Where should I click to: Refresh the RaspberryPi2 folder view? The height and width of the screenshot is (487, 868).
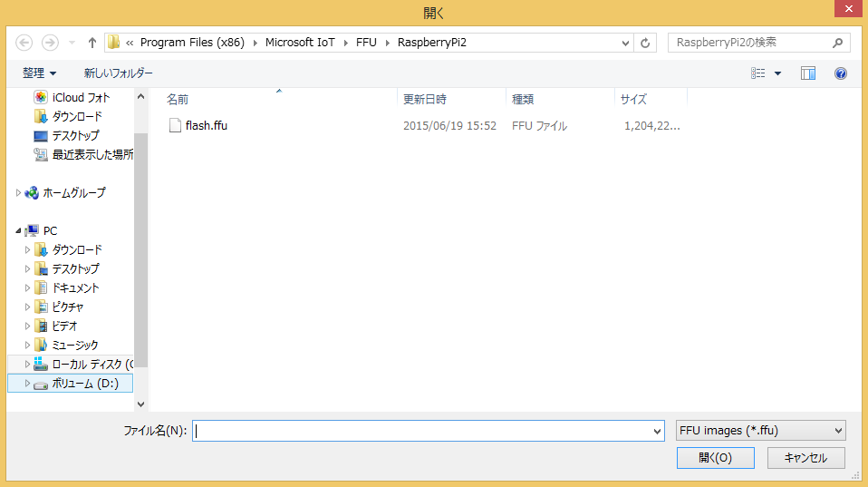coord(645,43)
